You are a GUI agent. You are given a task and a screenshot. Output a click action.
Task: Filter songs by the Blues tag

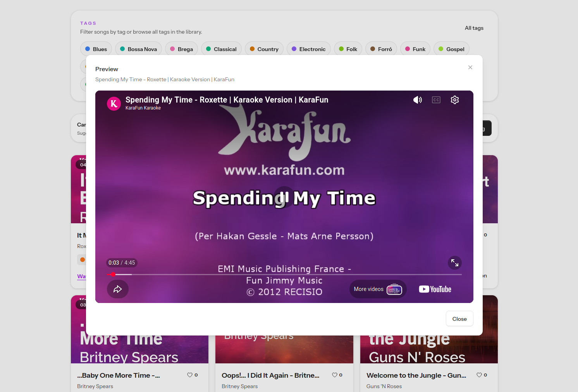click(x=96, y=49)
